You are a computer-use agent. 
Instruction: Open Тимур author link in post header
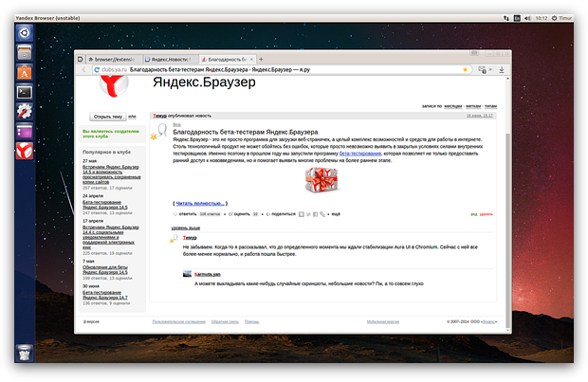click(159, 116)
